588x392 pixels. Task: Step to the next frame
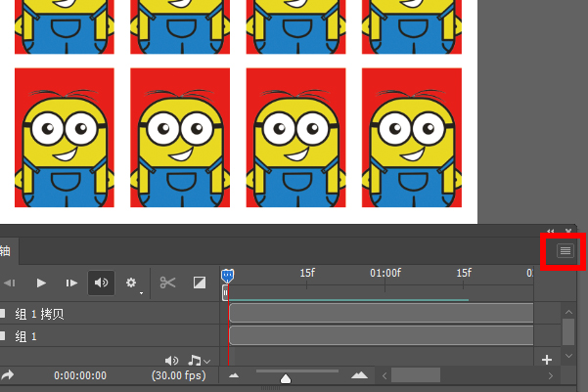[x=71, y=283]
